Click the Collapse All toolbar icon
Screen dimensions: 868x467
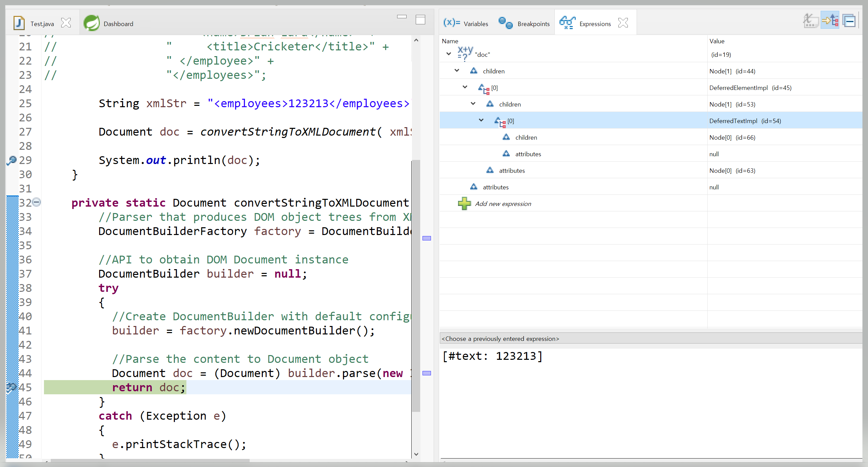(849, 21)
